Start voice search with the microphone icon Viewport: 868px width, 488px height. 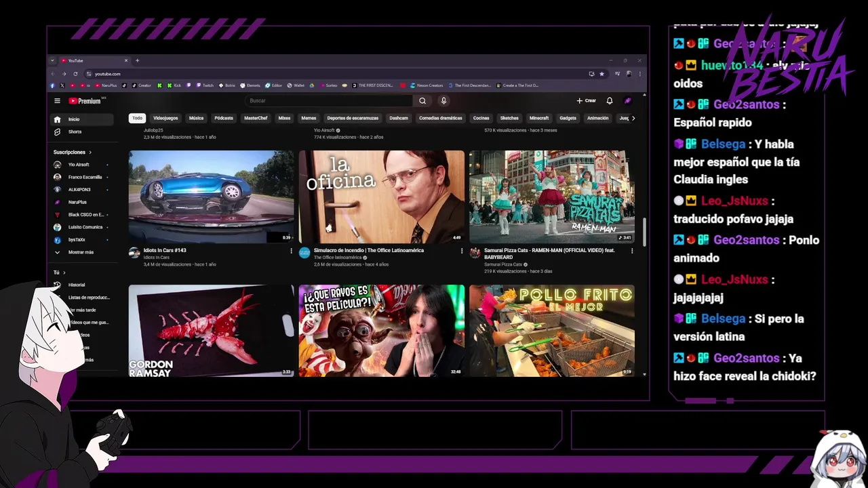[443, 101]
